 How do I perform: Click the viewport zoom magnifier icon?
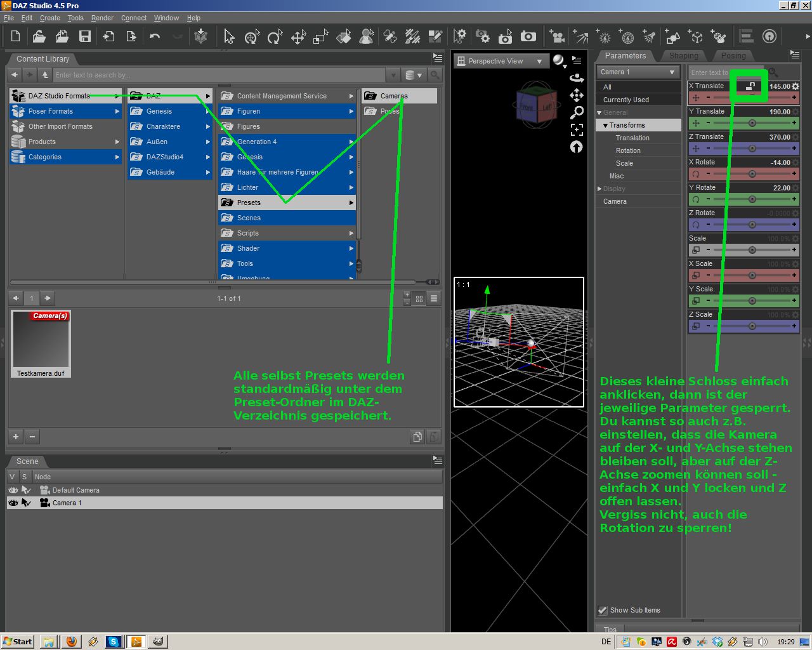[576, 112]
